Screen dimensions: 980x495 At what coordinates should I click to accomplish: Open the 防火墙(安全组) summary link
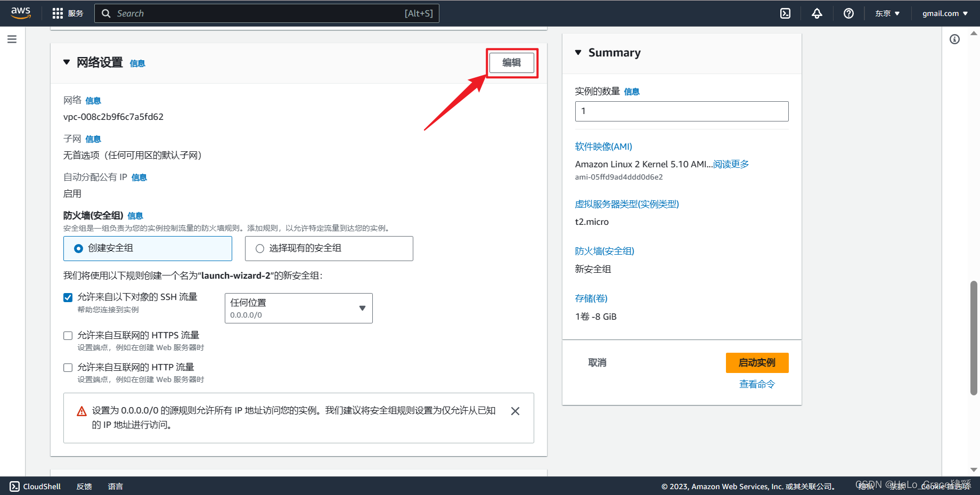pyautogui.click(x=605, y=251)
